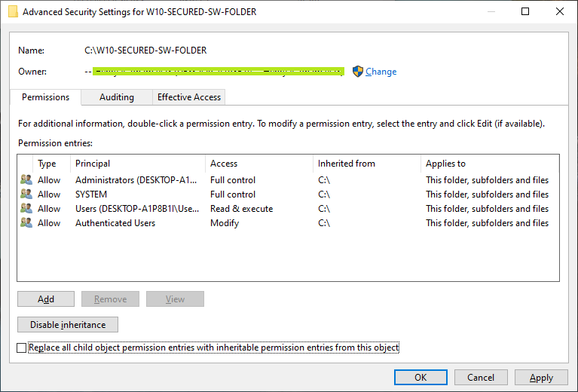Click the Add button
Viewport: 578px width, 392px height.
[46, 299]
